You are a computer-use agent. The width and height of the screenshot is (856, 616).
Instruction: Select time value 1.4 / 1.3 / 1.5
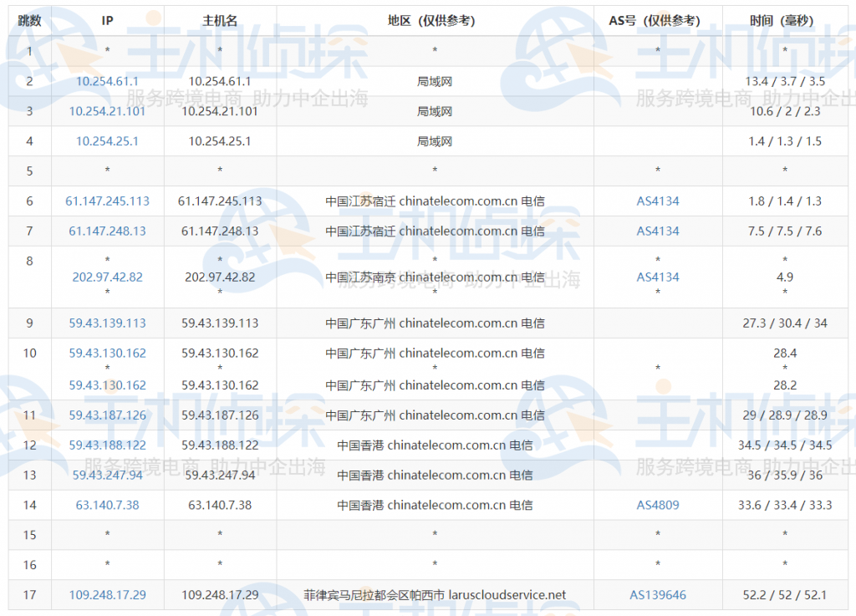[785, 141]
